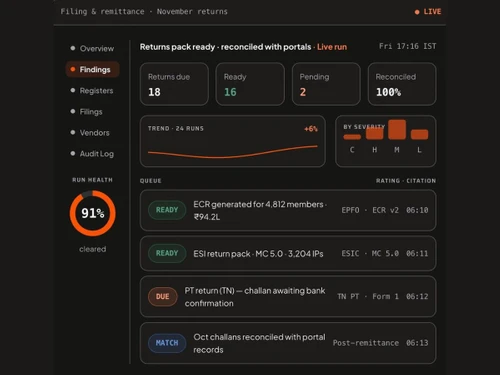Click the 06:10 time on ECR row
The image size is (500, 375).
(x=417, y=210)
